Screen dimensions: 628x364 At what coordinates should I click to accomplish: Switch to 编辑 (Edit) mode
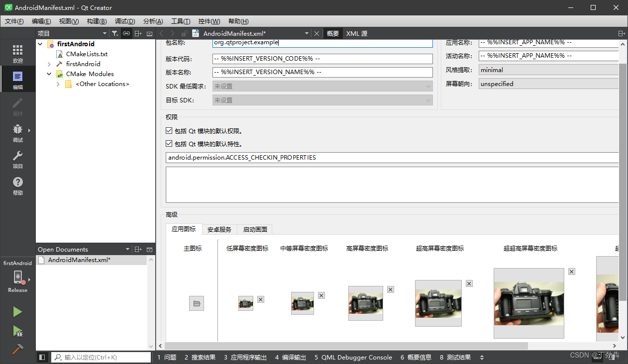click(x=17, y=80)
